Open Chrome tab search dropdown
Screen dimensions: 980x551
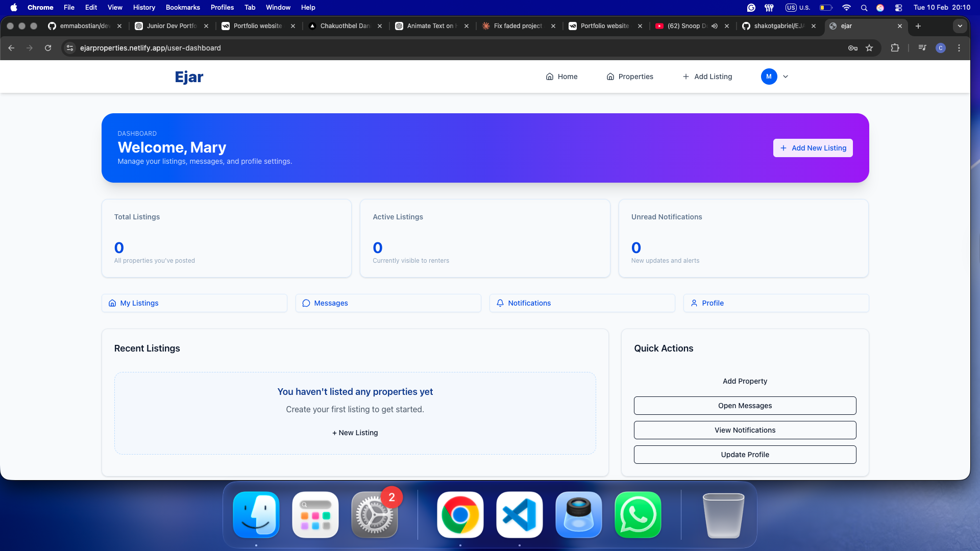[960, 26]
